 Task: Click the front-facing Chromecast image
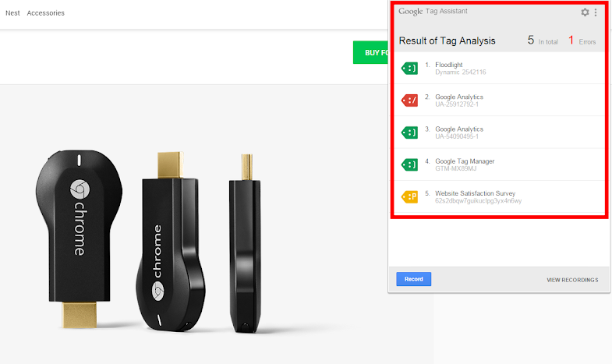click(77, 226)
